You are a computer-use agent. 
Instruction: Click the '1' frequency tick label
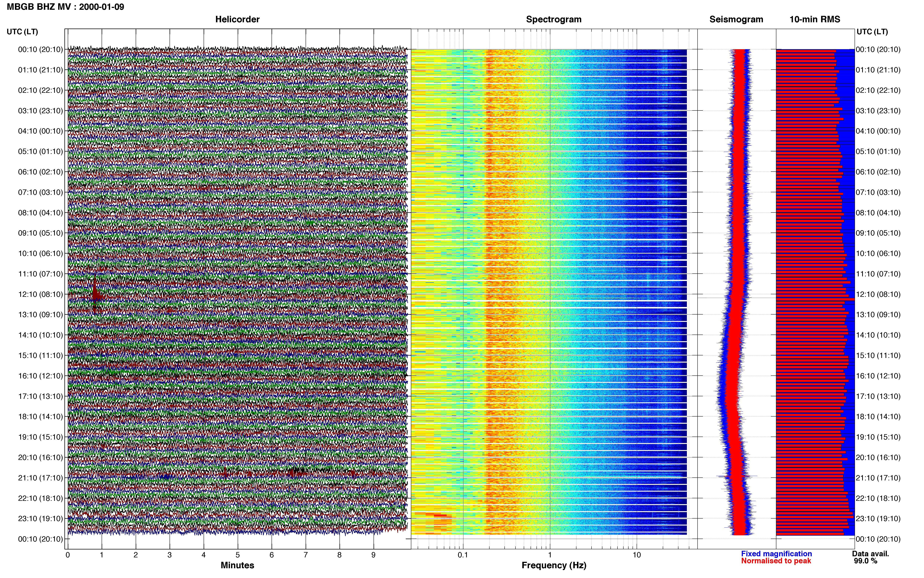550,555
